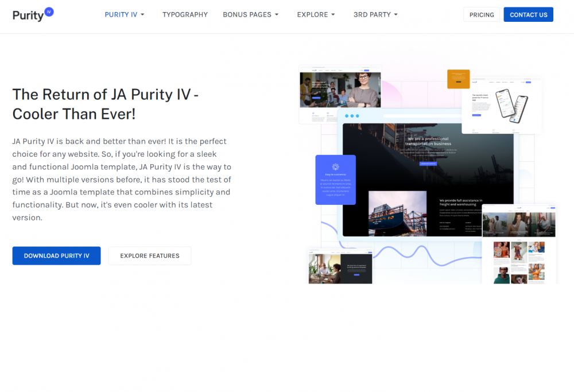The width and height of the screenshot is (574, 392).
Task: Click the Explore Features button
Action: [x=150, y=256]
